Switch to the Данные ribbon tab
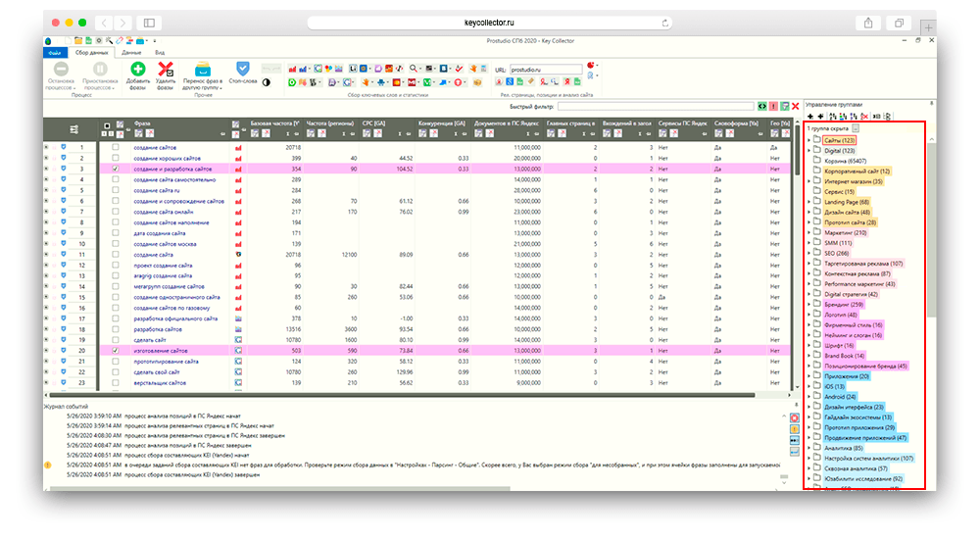 (x=131, y=53)
